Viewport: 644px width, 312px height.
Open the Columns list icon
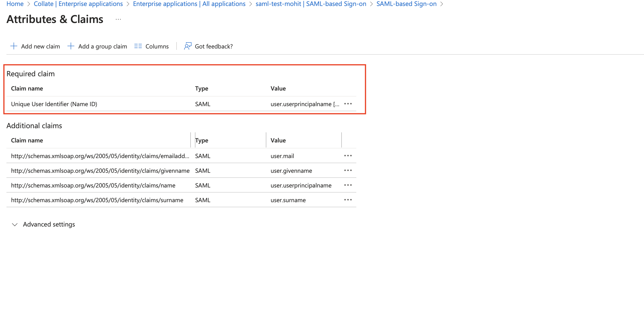coord(138,46)
